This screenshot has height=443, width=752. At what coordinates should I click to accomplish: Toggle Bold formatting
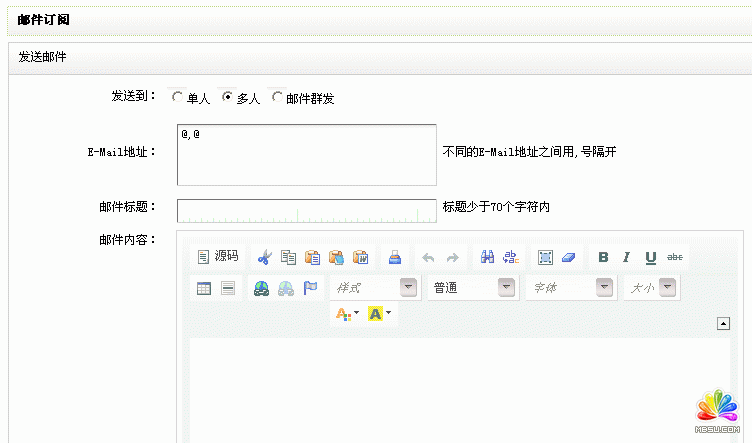[x=603, y=257]
